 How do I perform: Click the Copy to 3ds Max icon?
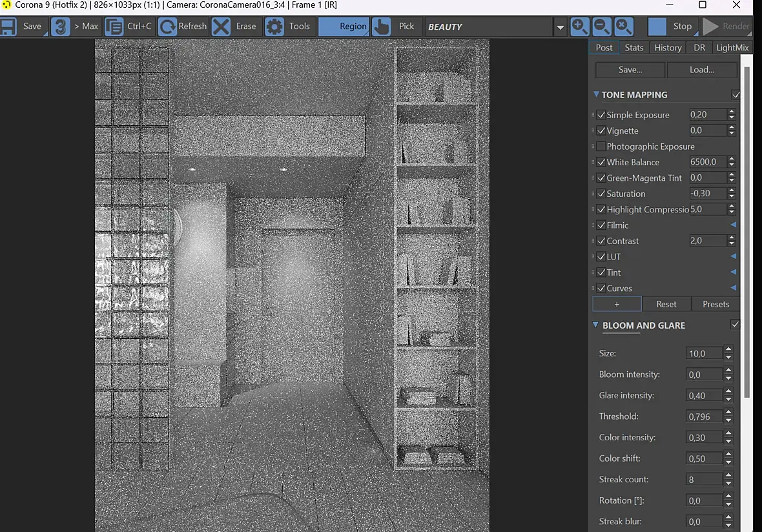pos(61,26)
